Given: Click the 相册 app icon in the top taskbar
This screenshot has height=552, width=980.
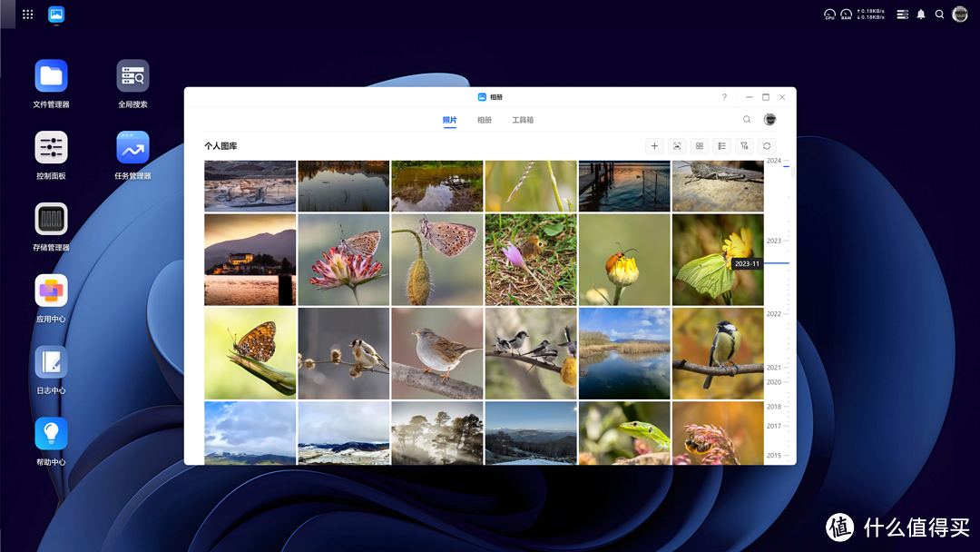Looking at the screenshot, I should coord(56,14).
